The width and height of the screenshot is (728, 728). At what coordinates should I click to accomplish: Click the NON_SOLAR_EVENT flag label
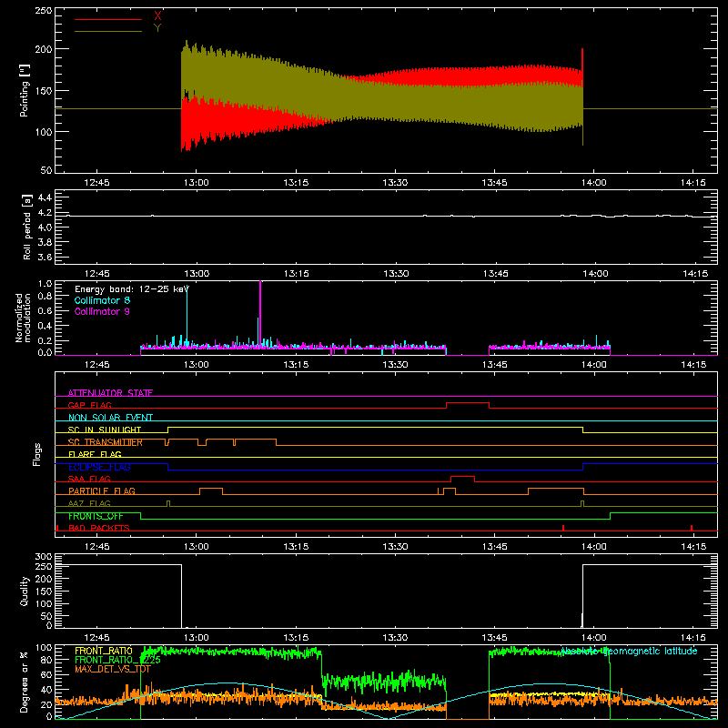[x=110, y=418]
